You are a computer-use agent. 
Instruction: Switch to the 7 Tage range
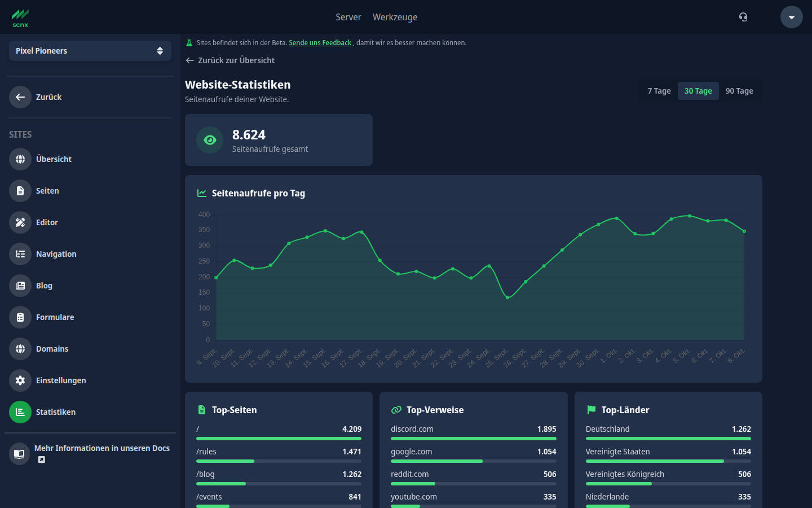point(659,91)
